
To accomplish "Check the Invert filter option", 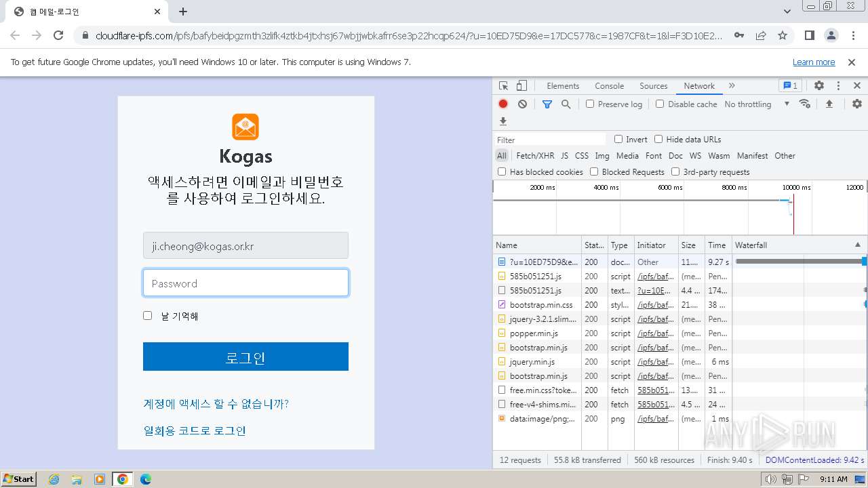I will coord(618,140).
